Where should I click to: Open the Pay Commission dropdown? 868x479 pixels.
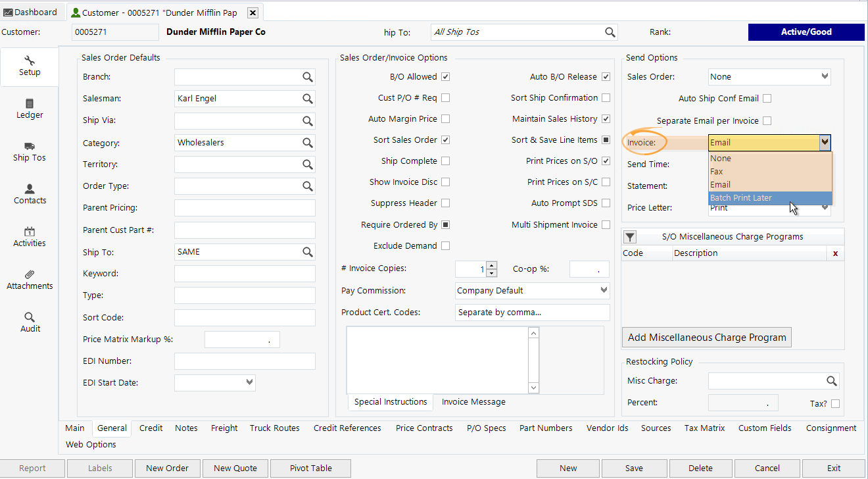[x=531, y=290]
